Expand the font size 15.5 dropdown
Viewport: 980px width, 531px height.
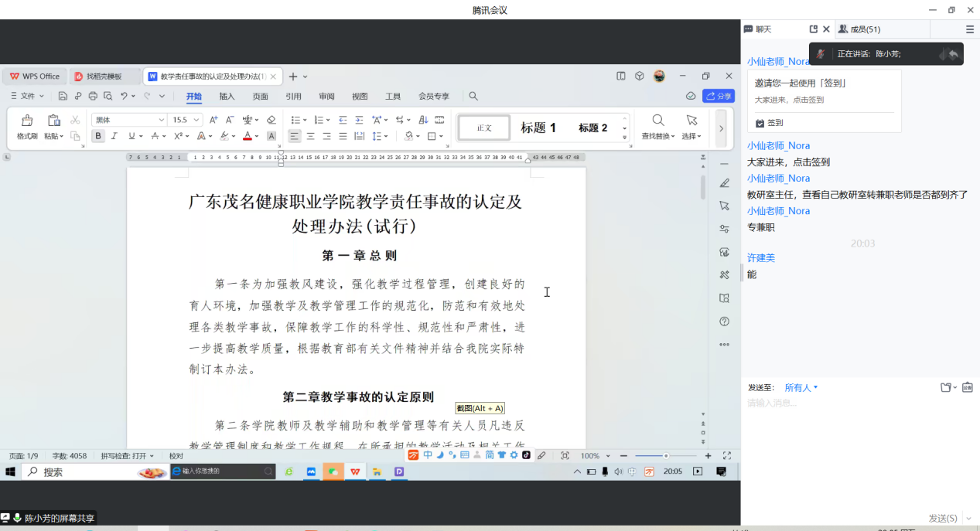click(x=197, y=120)
